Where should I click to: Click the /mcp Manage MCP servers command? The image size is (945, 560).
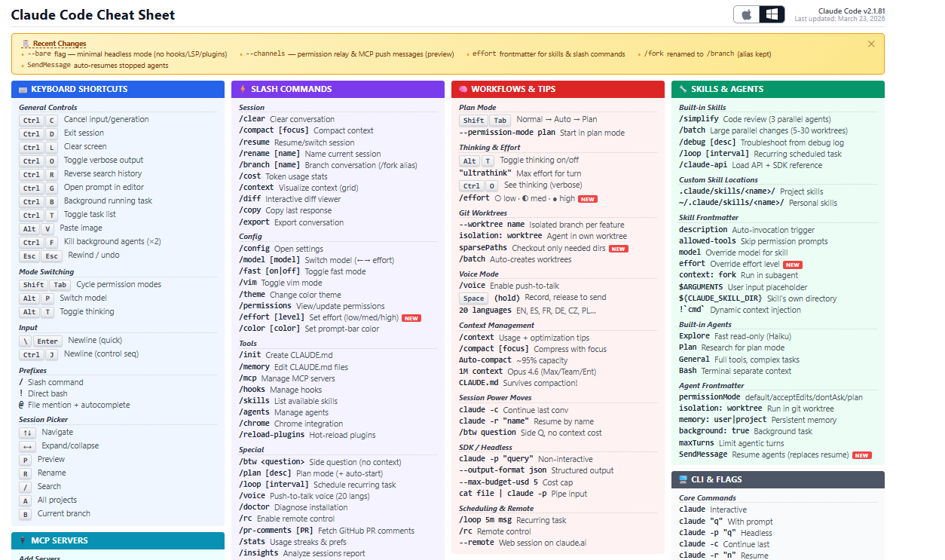click(286, 378)
